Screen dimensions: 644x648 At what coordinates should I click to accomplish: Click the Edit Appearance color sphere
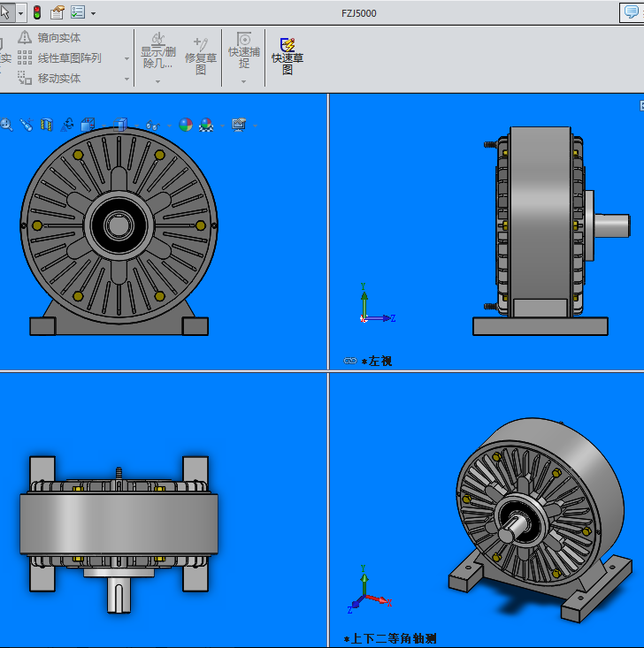[186, 125]
